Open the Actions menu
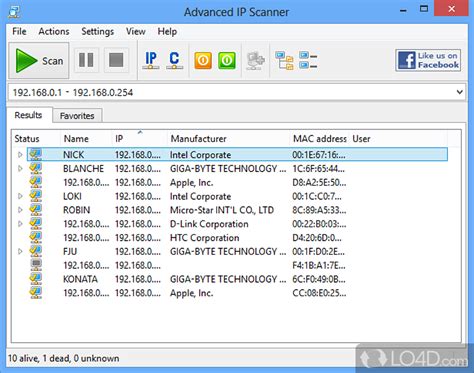The width and height of the screenshot is (474, 373). pyautogui.click(x=54, y=31)
